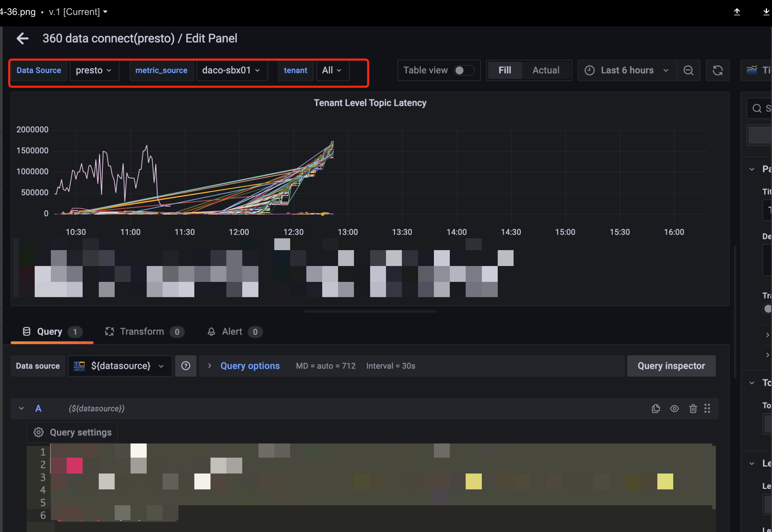Click the drag handle icon for query A
Viewport: 772px width, 532px height.
pos(707,408)
